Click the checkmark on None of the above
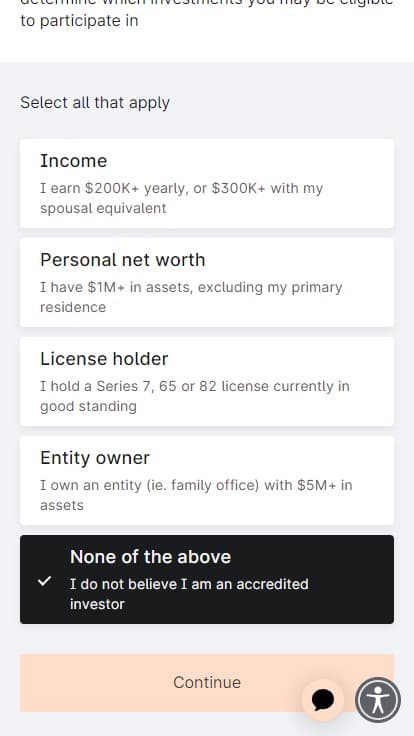Image resolution: width=414 pixels, height=736 pixels. (x=45, y=581)
